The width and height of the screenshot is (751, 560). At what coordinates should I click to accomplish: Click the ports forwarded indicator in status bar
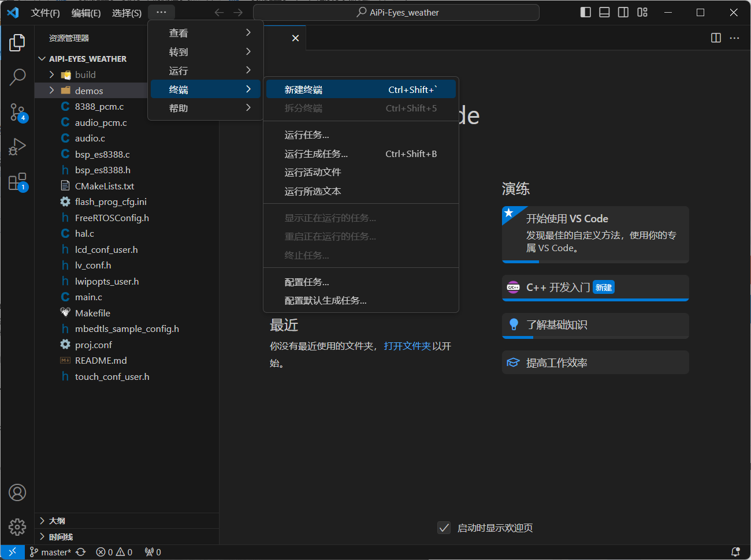click(x=153, y=552)
